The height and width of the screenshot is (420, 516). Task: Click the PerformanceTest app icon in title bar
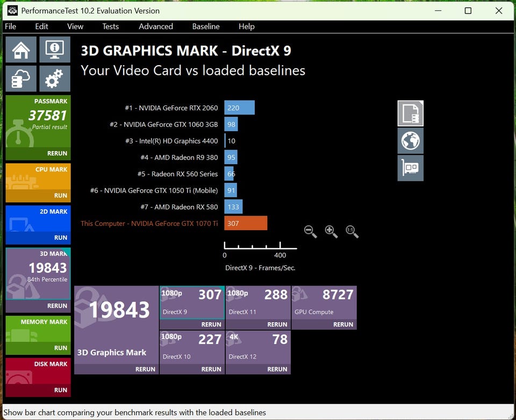(12, 11)
